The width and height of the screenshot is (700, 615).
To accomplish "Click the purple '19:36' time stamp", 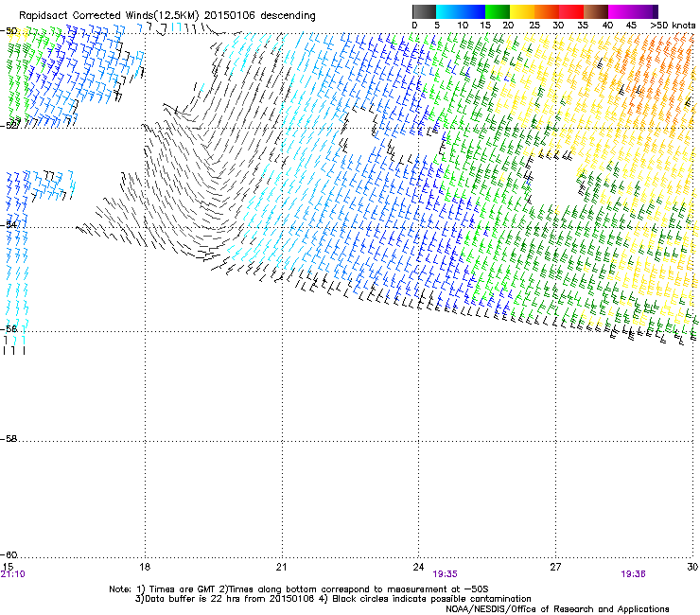I will (633, 574).
